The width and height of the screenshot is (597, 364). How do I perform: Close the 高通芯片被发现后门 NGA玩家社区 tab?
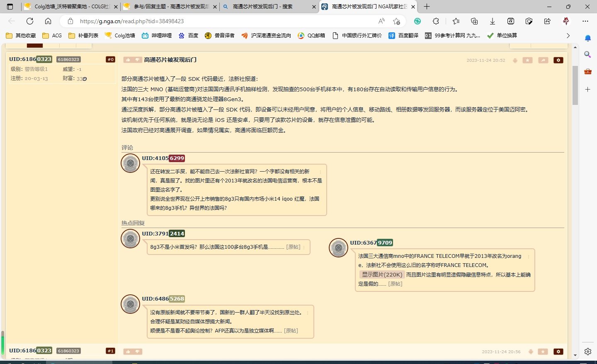[x=413, y=7]
